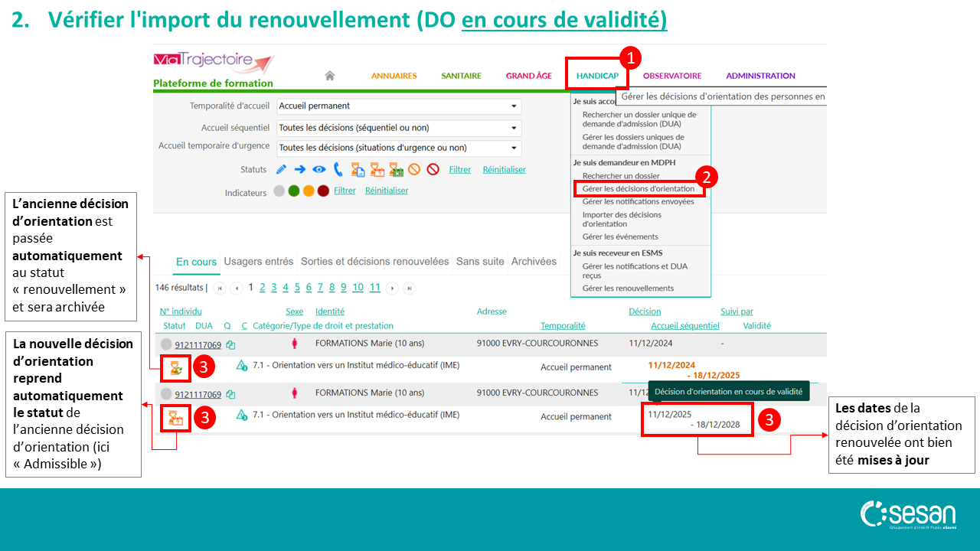Toggle the dark red indicator circle filter
The width and height of the screenshot is (980, 551).
tap(323, 191)
